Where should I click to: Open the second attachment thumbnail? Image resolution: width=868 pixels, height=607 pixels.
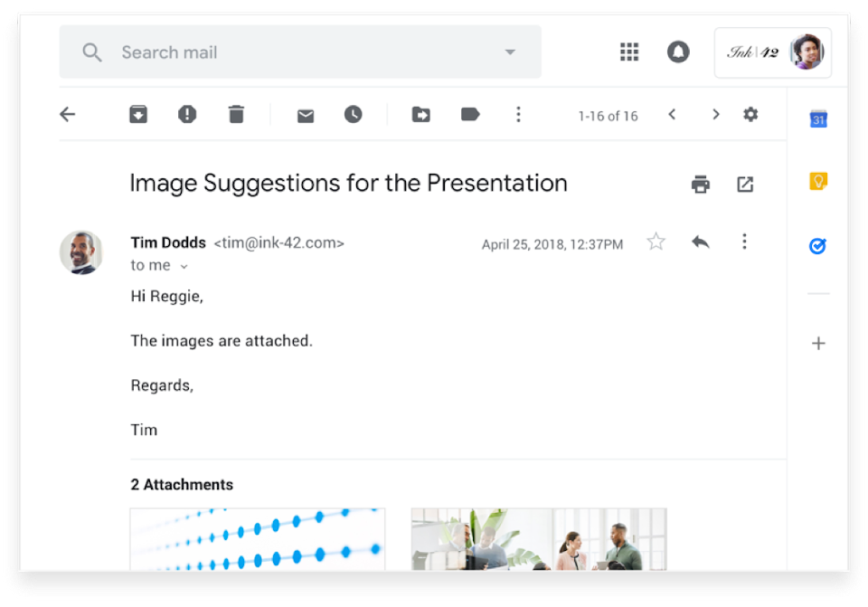[538, 543]
